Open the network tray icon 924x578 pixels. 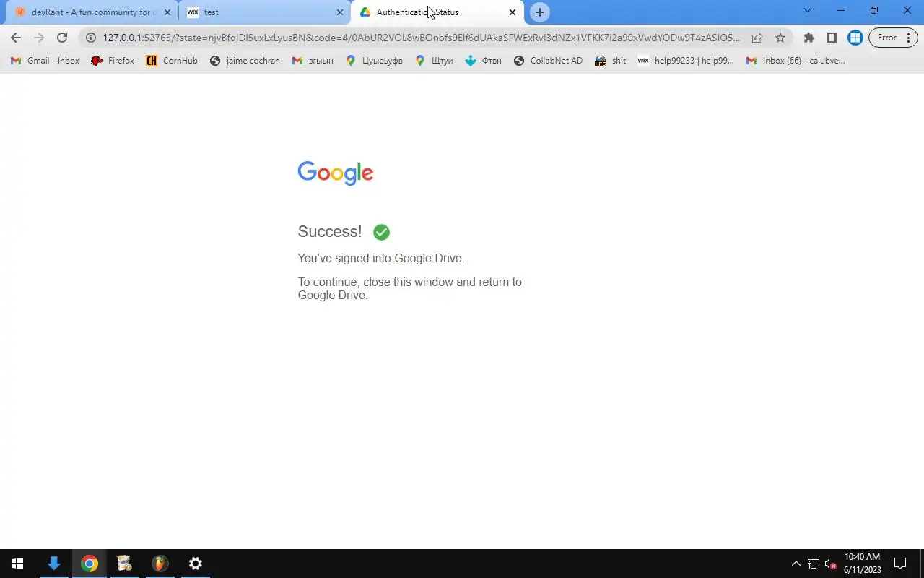pyautogui.click(x=813, y=564)
